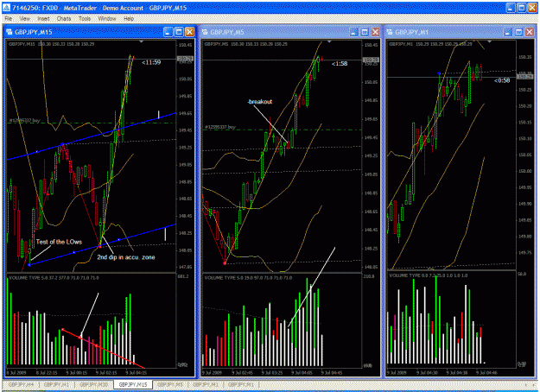Select the 'breakout' label in M5 chart
This screenshot has width=540, height=392.
(x=260, y=102)
